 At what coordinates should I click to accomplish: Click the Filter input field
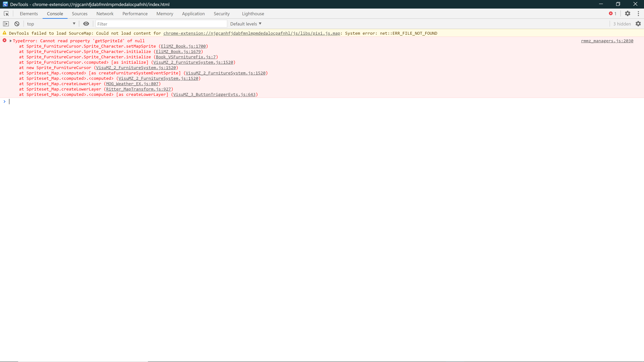pyautogui.click(x=161, y=24)
